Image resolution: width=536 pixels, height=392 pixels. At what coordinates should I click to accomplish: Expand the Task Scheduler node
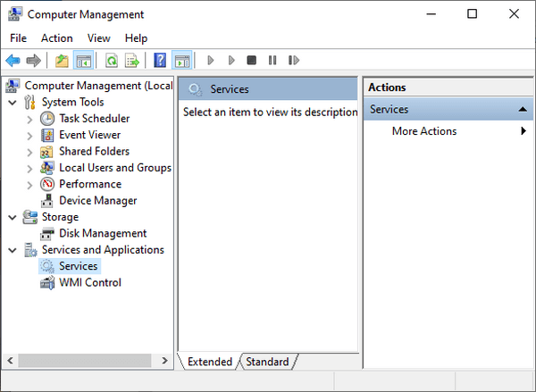(29, 119)
